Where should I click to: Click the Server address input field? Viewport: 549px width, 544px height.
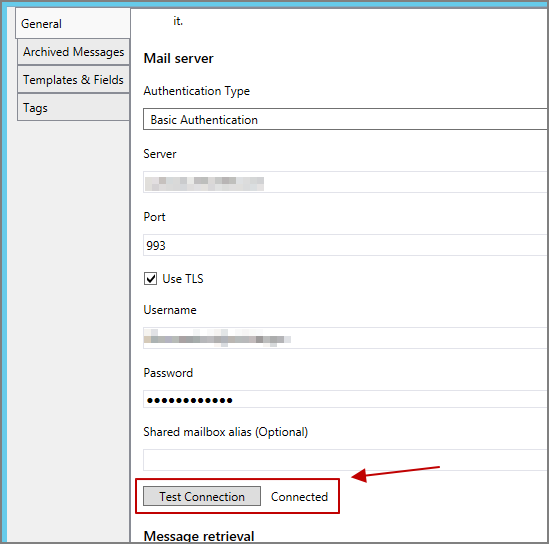[346, 182]
